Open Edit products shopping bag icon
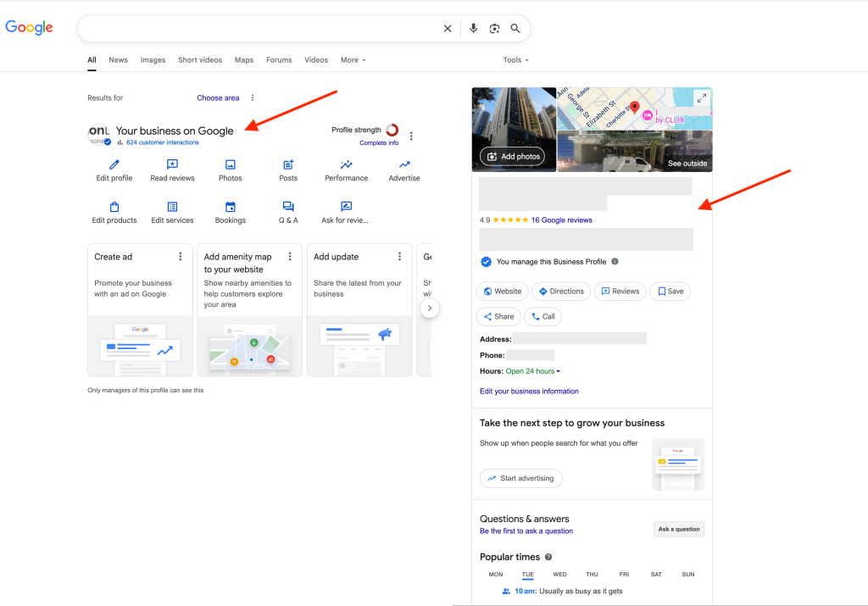 [x=114, y=207]
